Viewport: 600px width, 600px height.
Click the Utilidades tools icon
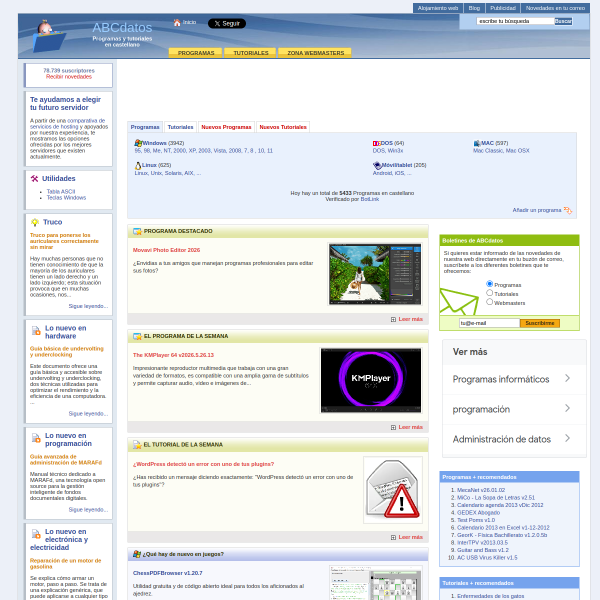34,178
